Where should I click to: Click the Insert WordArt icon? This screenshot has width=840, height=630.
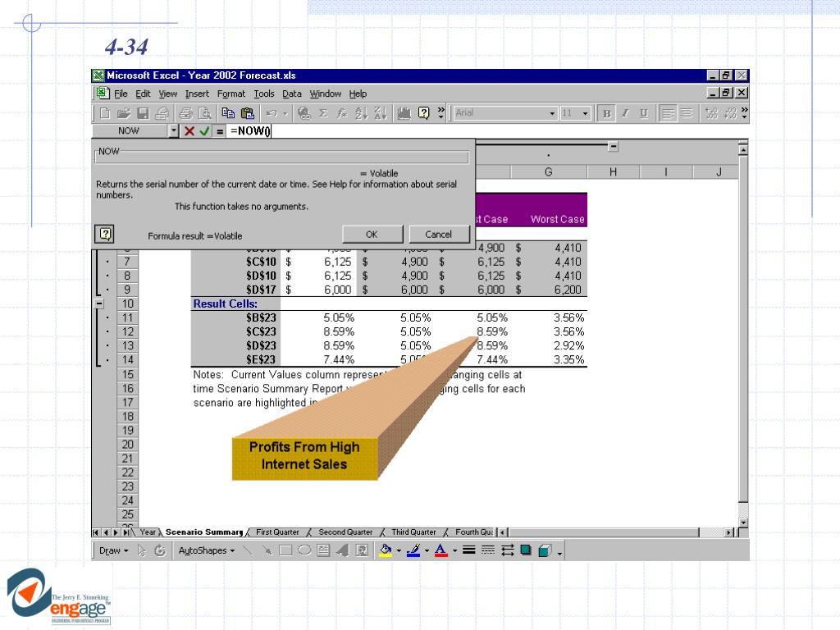tap(342, 550)
